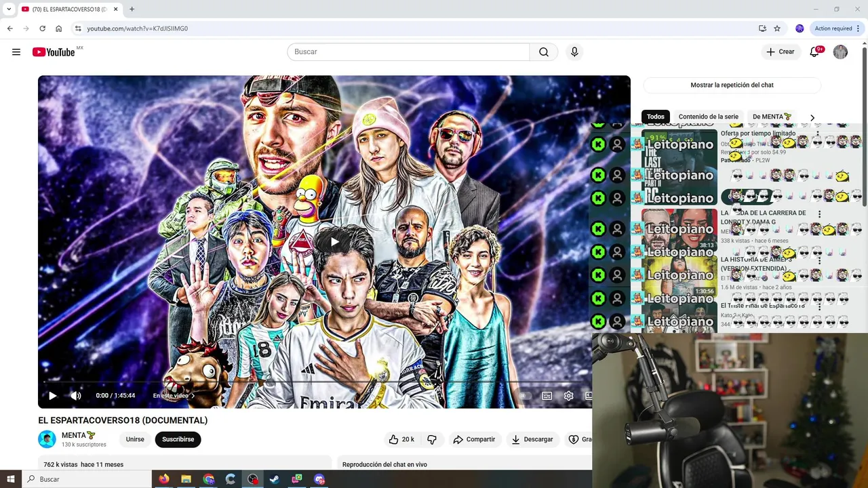Open the MENTA channel name link
This screenshot has height=488, width=868.
click(79, 435)
